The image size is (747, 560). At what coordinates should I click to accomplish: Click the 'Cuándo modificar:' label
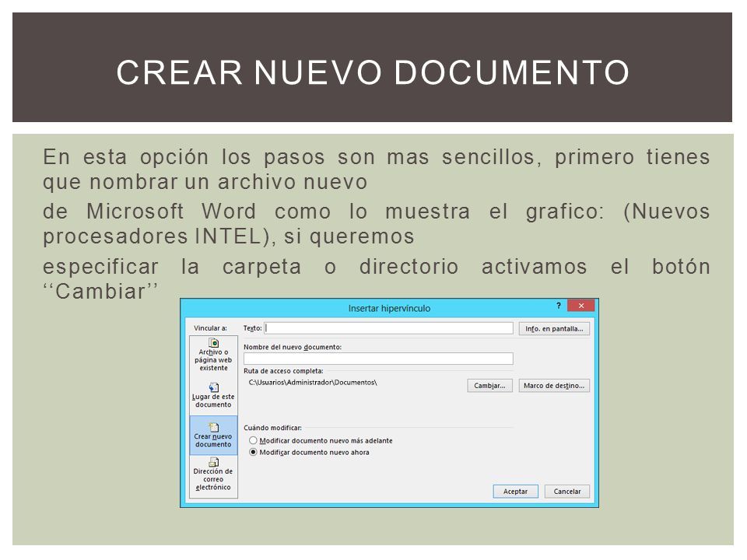[x=272, y=428]
